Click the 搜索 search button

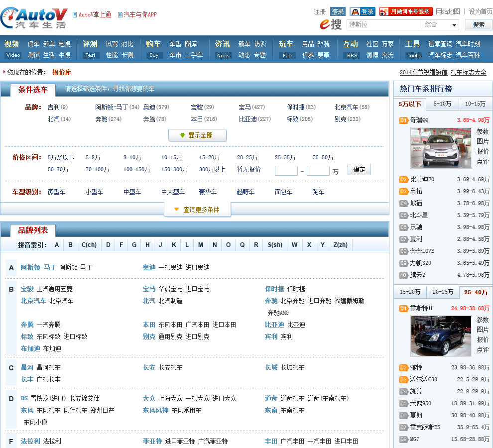click(479, 25)
